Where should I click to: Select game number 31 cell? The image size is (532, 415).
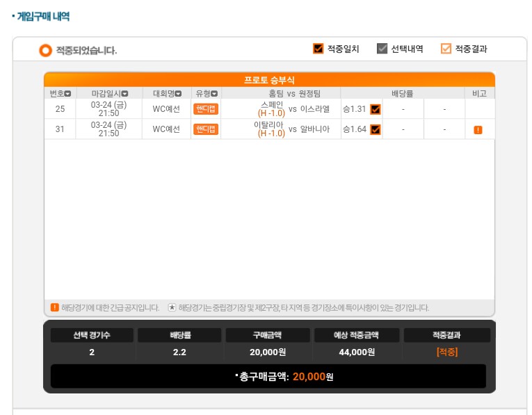[x=60, y=129]
